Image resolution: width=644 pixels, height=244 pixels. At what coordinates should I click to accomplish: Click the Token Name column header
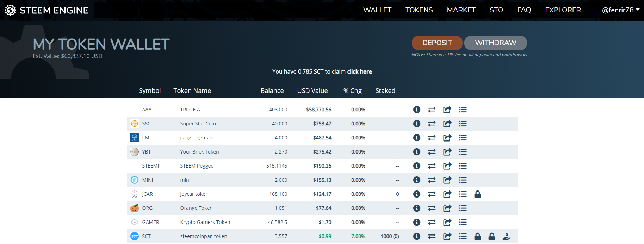pyautogui.click(x=192, y=90)
